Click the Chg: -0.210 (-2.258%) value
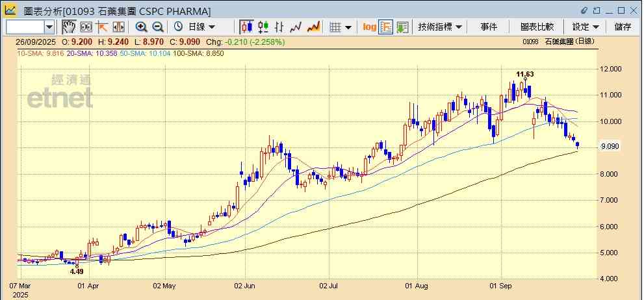644x300 pixels. pyautogui.click(x=245, y=42)
